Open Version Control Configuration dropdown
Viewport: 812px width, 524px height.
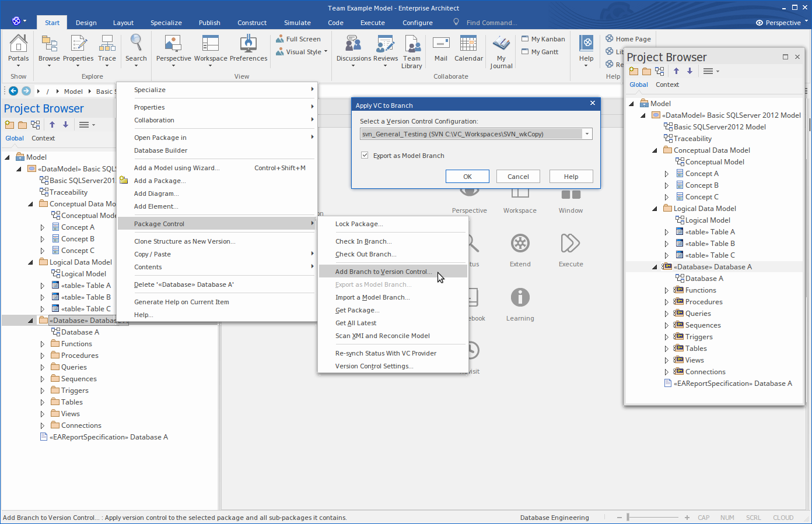click(x=587, y=134)
